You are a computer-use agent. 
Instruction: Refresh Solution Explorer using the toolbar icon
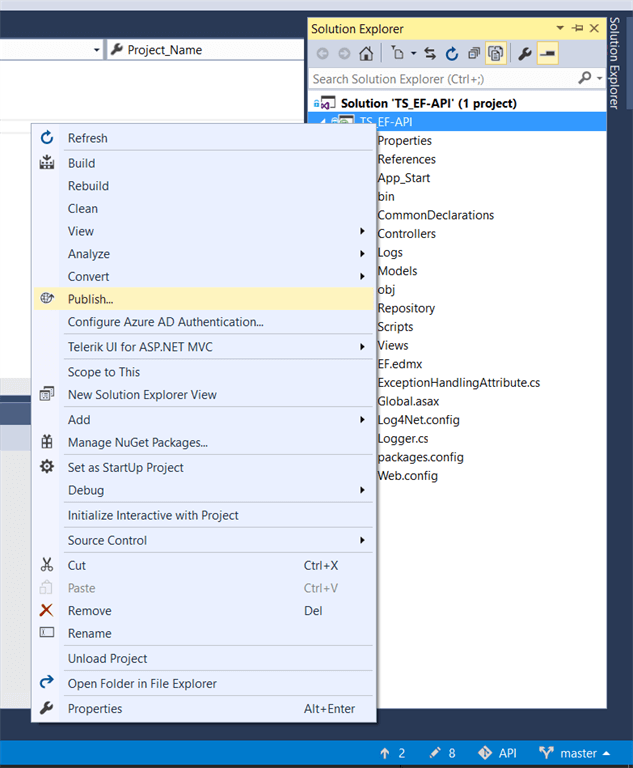[451, 54]
